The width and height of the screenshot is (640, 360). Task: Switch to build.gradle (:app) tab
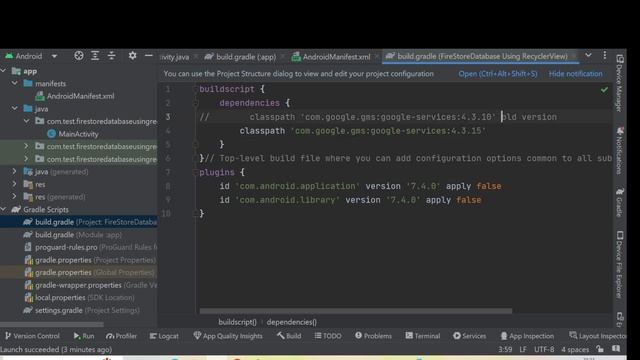point(241,57)
